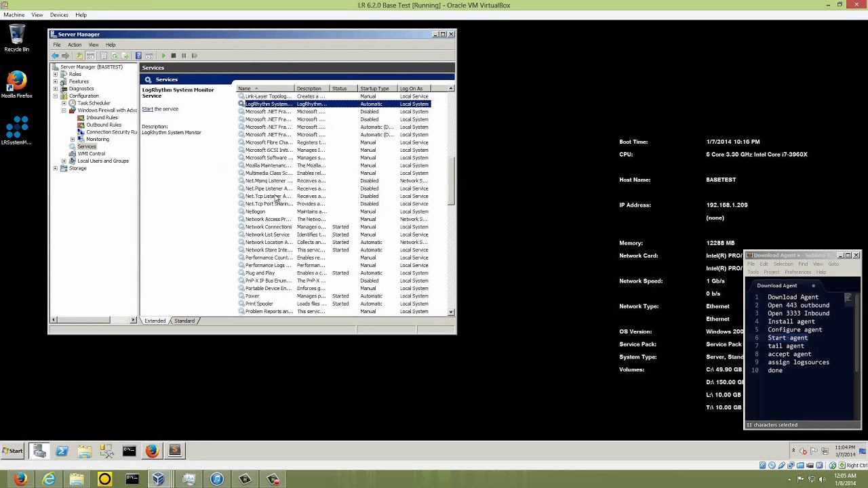Screen dimensions: 868x488
Task: Expand the Task Scheduler tree node
Action: (64, 103)
